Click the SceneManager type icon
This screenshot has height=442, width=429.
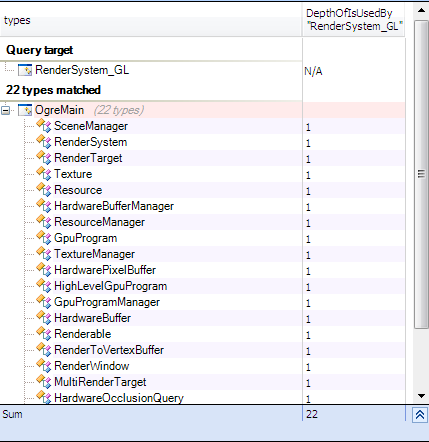tap(44, 126)
